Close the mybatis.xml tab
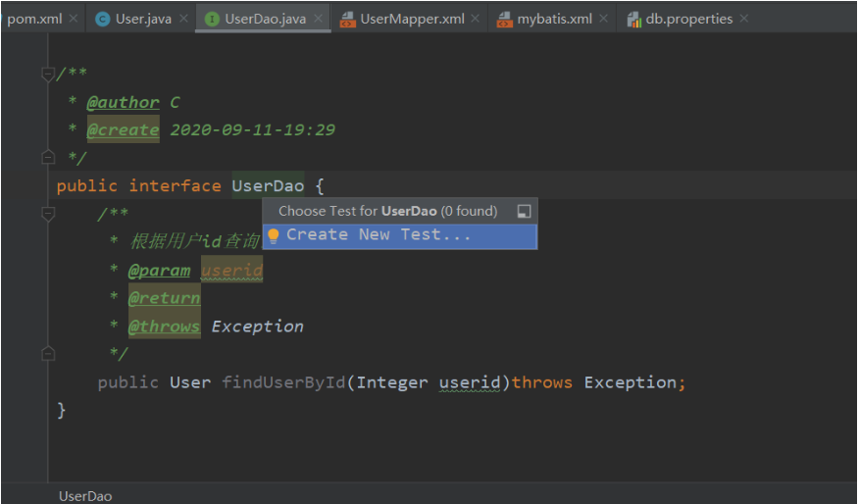This screenshot has width=859, height=504. tap(603, 19)
